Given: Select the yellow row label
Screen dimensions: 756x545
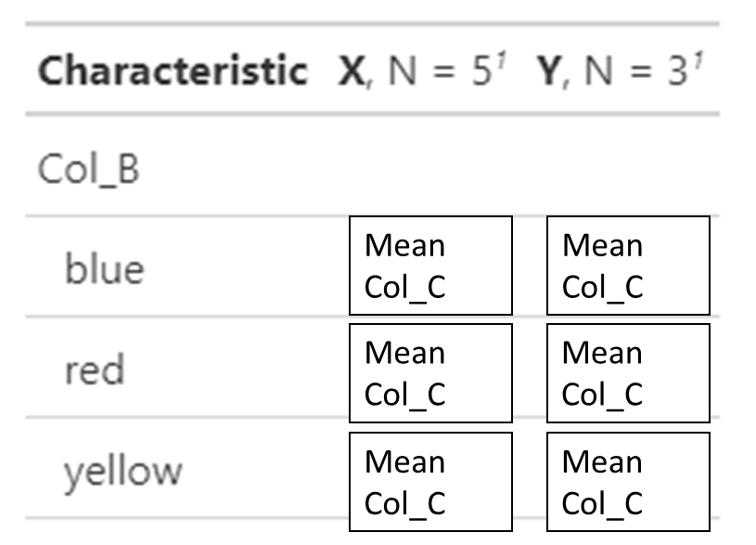Looking at the screenshot, I should point(123,472).
